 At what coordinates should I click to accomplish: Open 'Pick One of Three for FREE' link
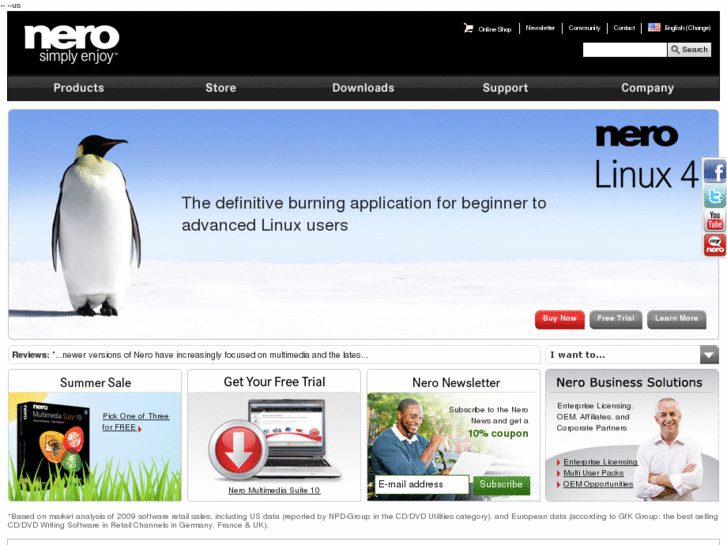[135, 422]
